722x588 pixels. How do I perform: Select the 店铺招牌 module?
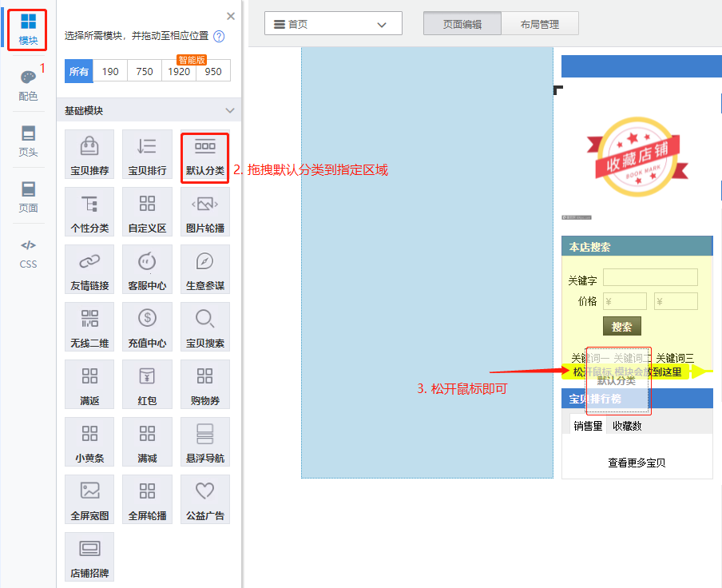(89, 557)
